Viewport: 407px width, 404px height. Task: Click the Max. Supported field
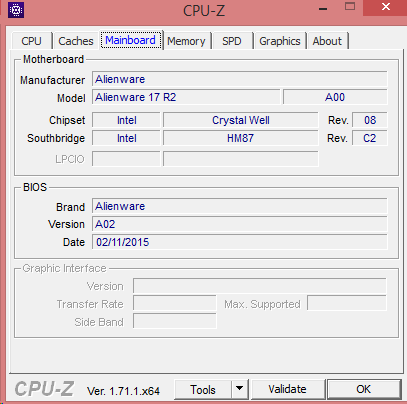(347, 304)
